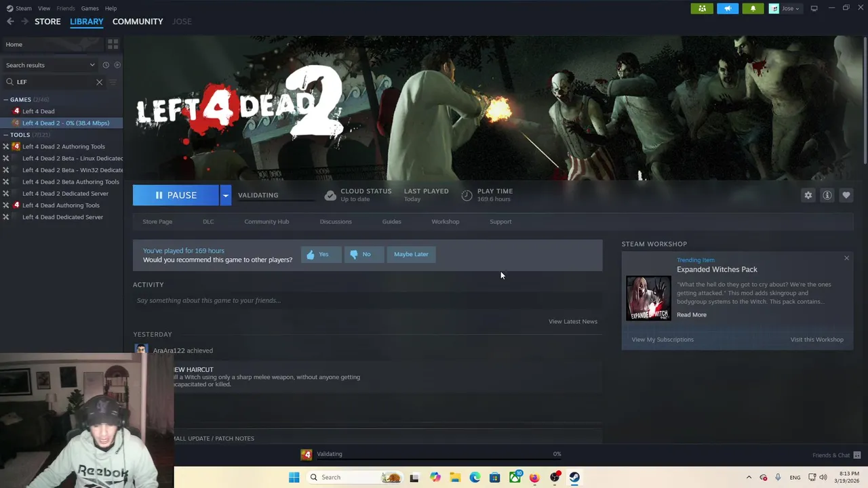The image size is (868, 488).
Task: Click the ready-to-play filter icon
Action: [117, 65]
